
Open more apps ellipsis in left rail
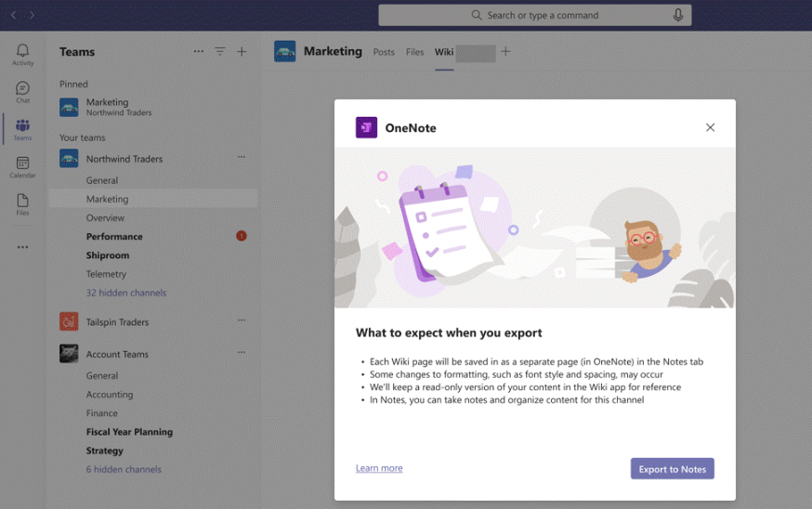point(22,247)
